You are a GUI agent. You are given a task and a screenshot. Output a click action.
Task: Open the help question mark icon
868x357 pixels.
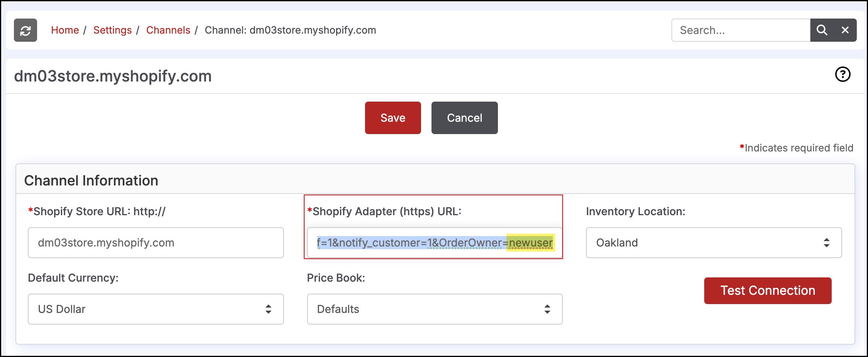coord(843,74)
